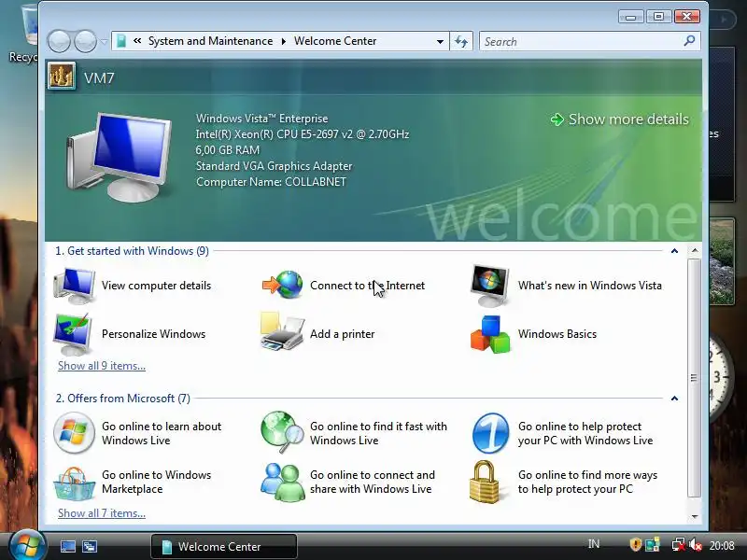
Task: Click the sidebar clock gadget on the desktop
Action: 721,376
